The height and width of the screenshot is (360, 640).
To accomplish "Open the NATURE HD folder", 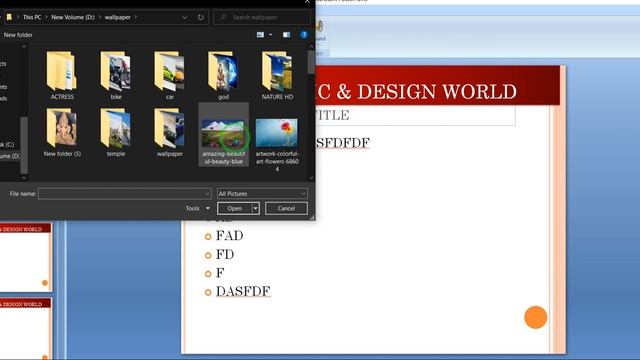I will click(277, 76).
